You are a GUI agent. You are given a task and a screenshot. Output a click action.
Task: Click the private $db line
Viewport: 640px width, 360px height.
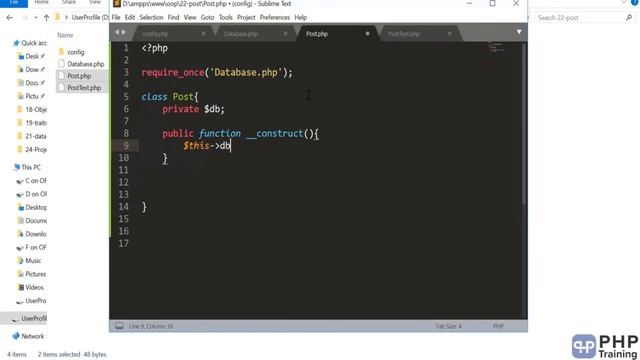click(x=193, y=109)
